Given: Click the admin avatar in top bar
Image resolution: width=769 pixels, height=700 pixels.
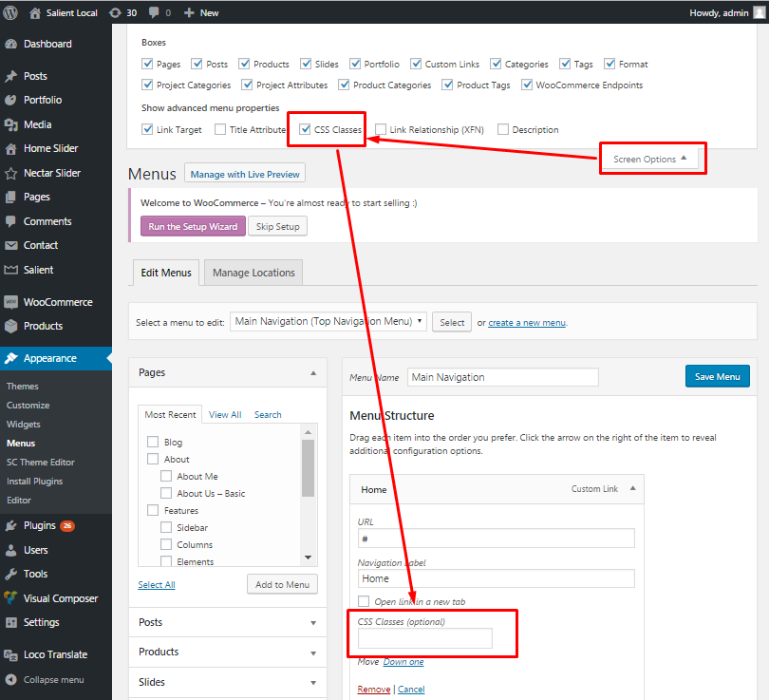Looking at the screenshot, I should coord(760,12).
